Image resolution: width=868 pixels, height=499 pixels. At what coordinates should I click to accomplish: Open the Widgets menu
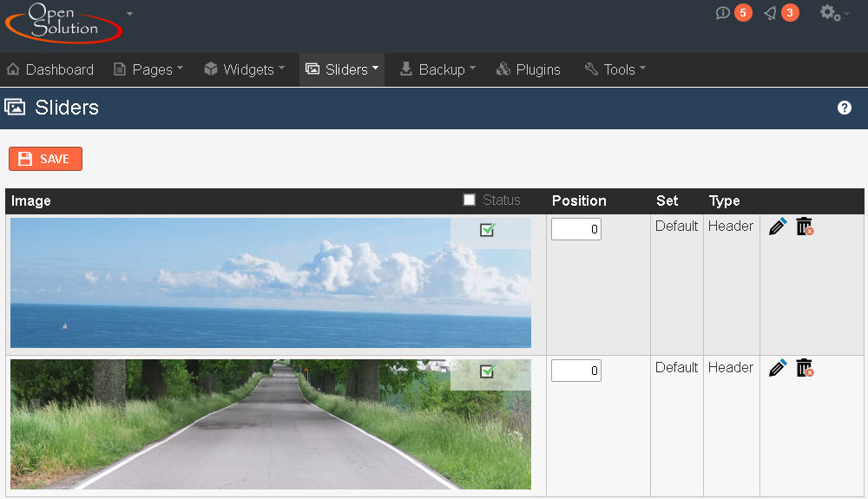coord(244,69)
